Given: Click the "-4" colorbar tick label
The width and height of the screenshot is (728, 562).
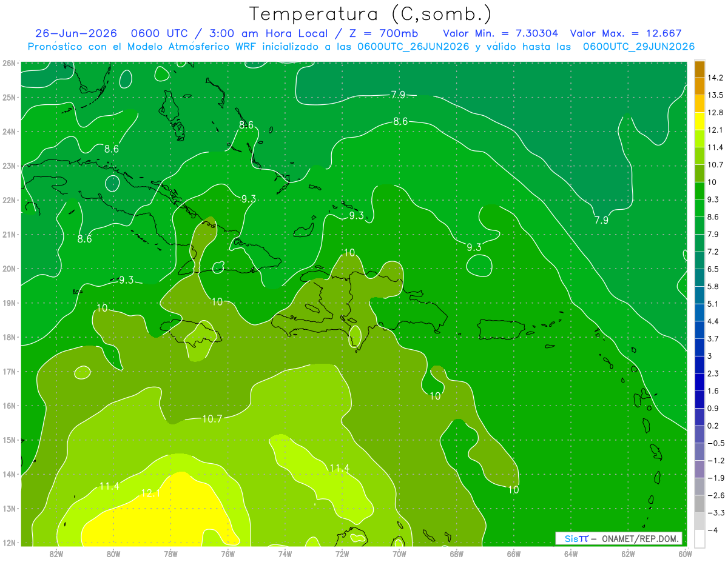Looking at the screenshot, I should coord(712,530).
